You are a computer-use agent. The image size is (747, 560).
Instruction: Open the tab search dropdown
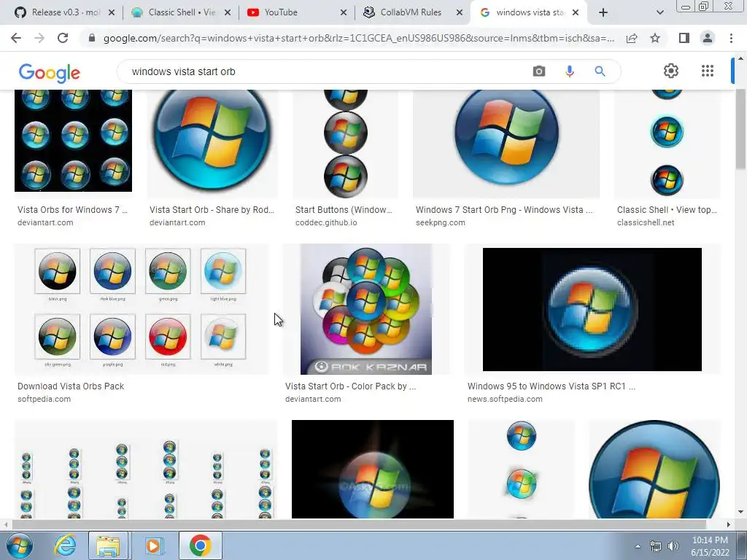pyautogui.click(x=659, y=12)
